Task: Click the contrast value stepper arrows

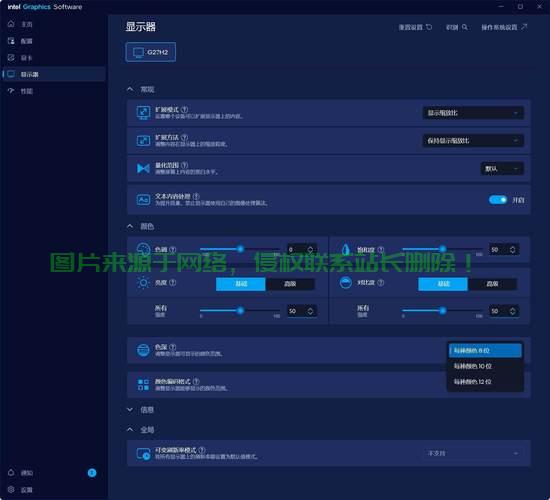Action: [512, 311]
